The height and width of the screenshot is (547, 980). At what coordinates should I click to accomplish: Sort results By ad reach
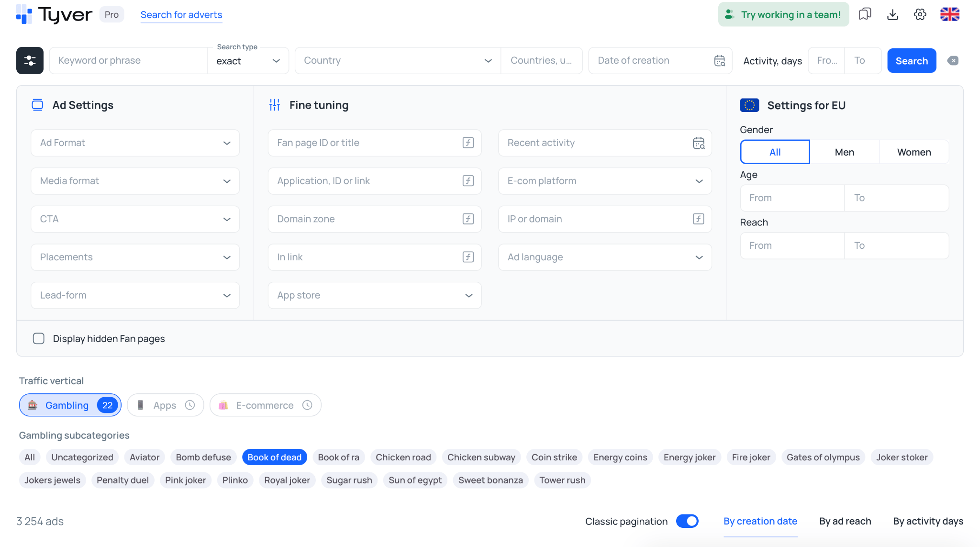[x=845, y=521]
